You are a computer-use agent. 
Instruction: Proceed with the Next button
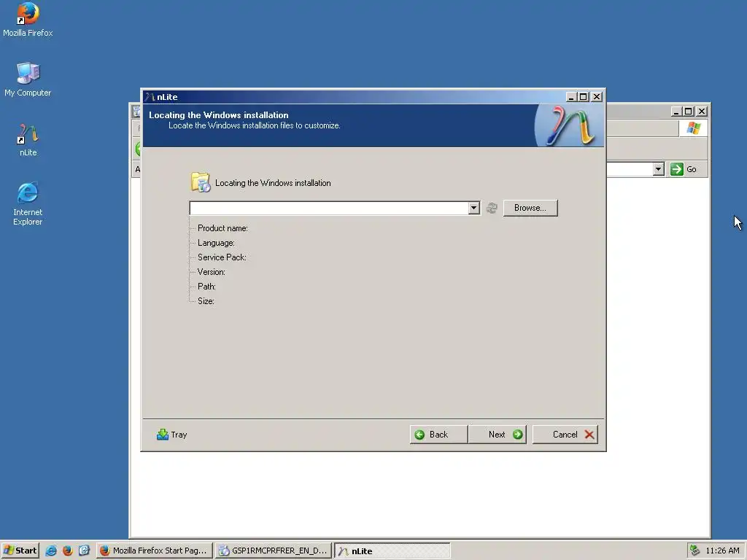[498, 435]
